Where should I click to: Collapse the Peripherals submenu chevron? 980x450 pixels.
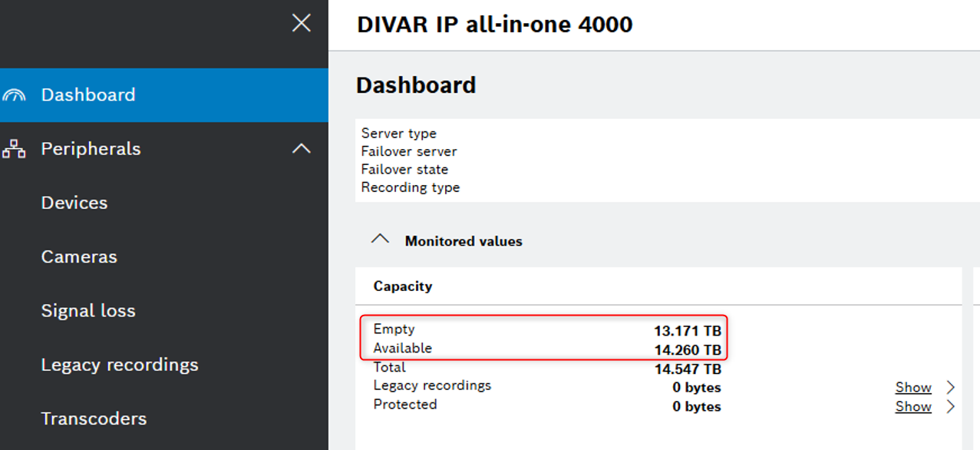(302, 148)
